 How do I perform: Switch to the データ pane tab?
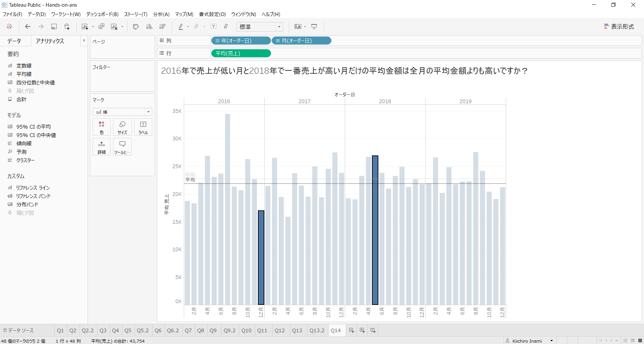(14, 41)
